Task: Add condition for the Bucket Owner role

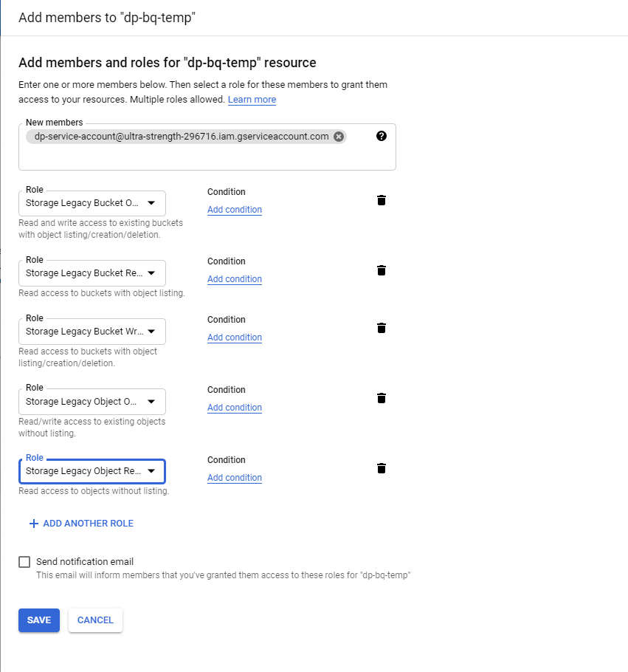Action: click(x=235, y=210)
